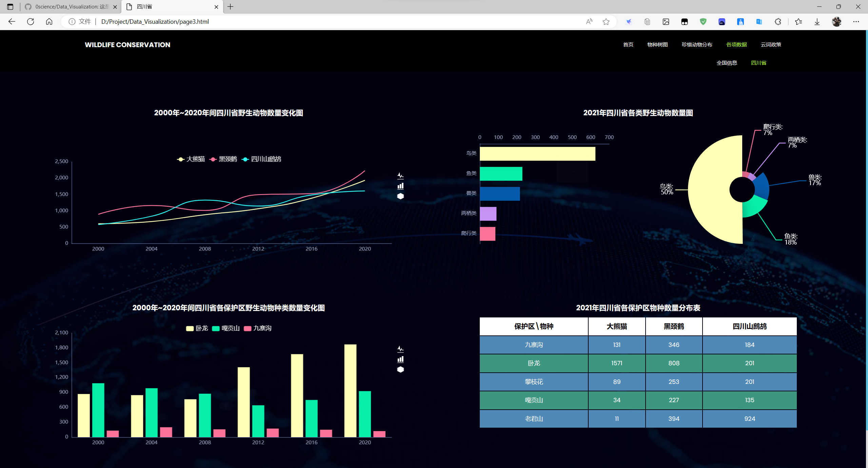
Task: Toggle 卧龙 series in bar chart legend
Action: pyautogui.click(x=197, y=328)
